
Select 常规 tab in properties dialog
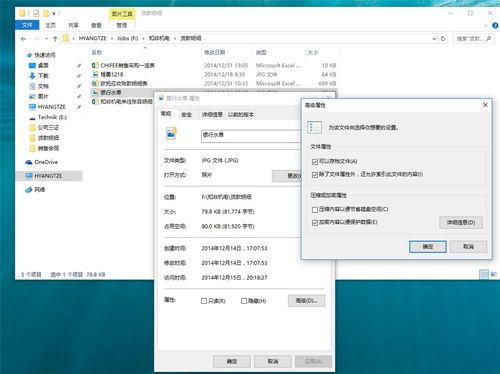point(166,114)
